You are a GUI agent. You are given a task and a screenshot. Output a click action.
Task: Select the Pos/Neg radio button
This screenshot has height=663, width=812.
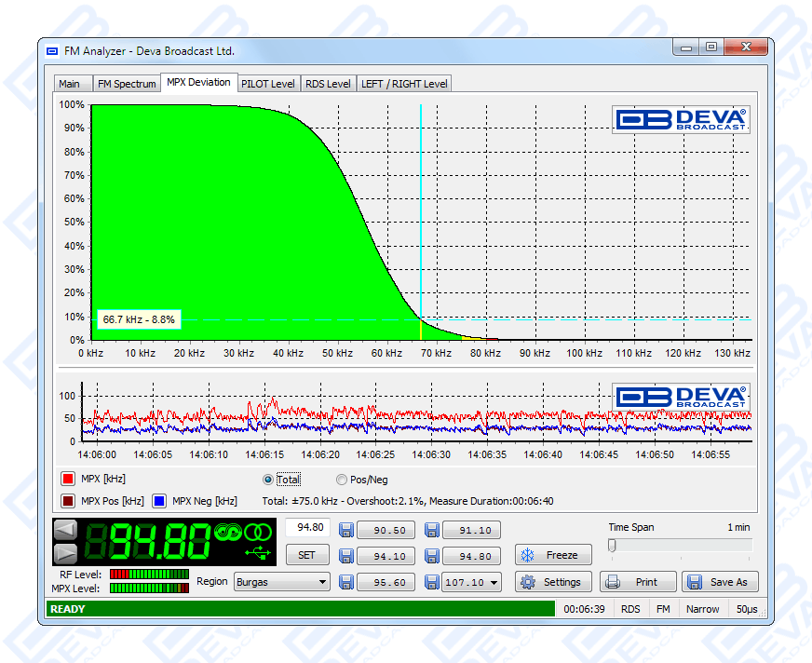(342, 480)
